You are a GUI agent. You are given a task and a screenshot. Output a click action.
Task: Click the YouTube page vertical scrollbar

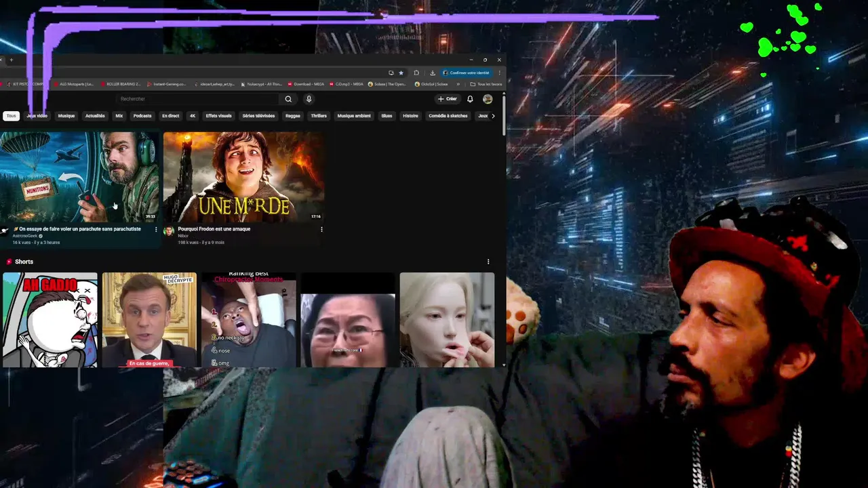(504, 115)
